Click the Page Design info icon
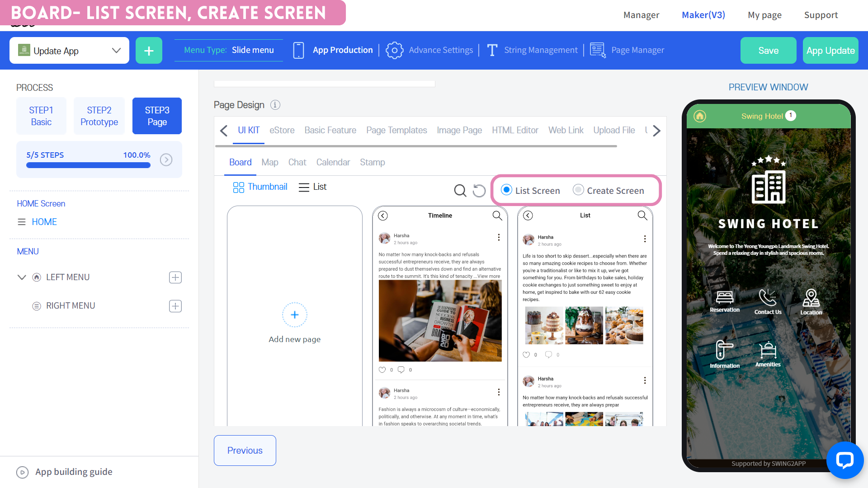 275,105
